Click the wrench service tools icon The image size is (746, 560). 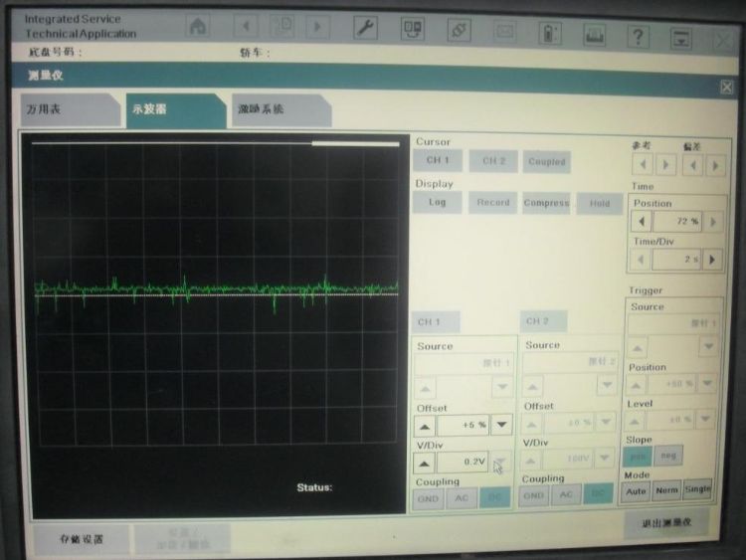pos(365,28)
